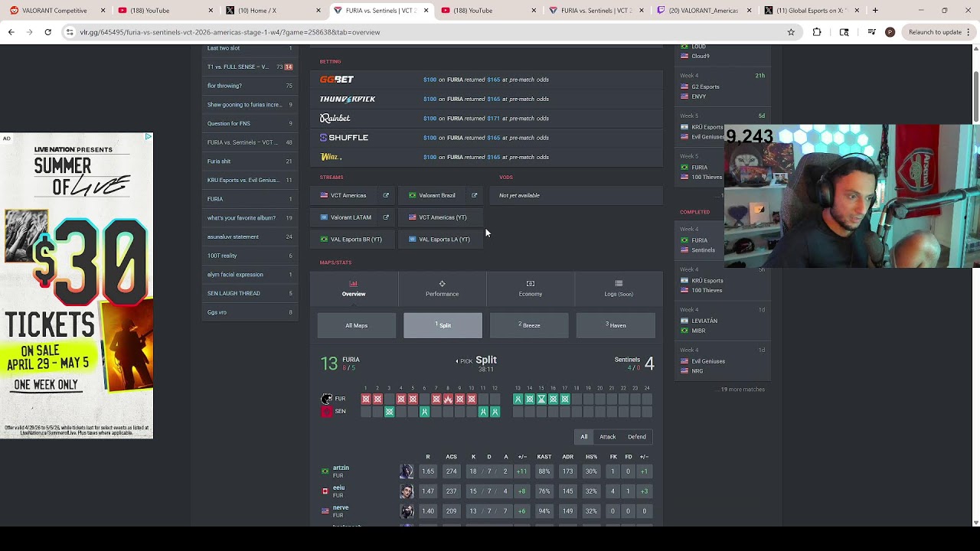Screen dimensions: 980x551
Task: Open the Logs (Soon) tab
Action: (x=619, y=289)
